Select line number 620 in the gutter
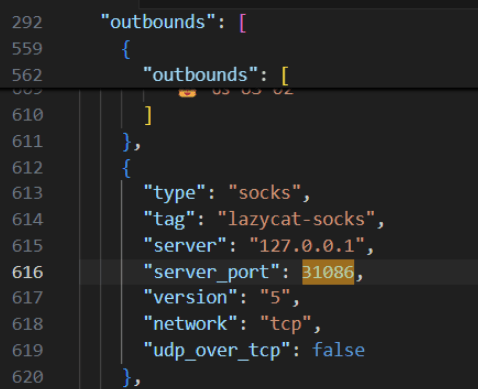 (x=27, y=377)
